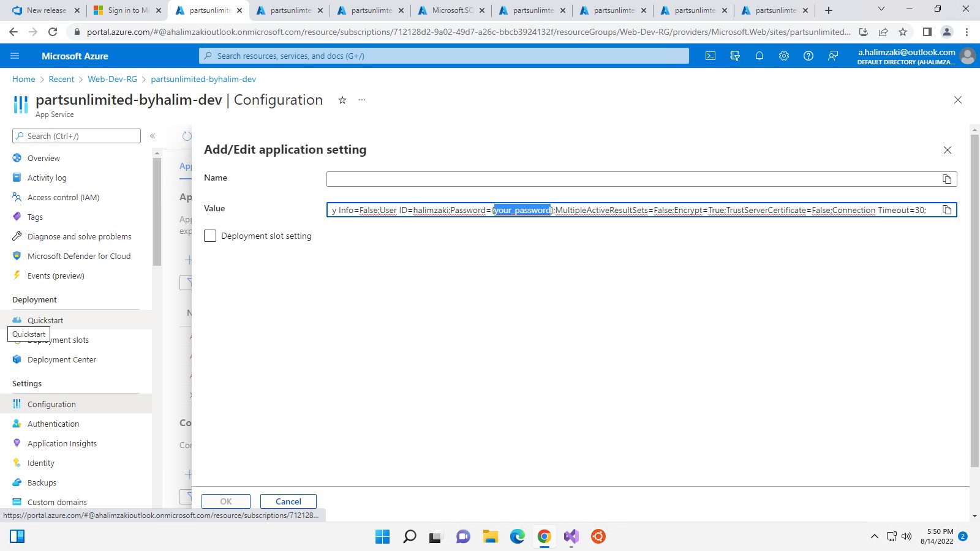Toggle the Deployment slot setting checkbox
The image size is (980, 551).
pos(210,236)
